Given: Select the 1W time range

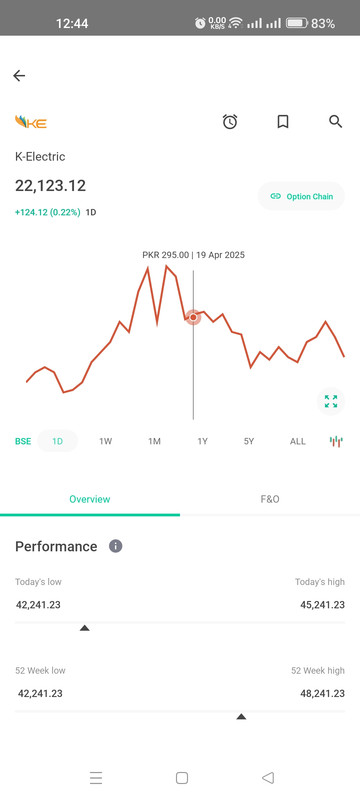Looking at the screenshot, I should pyautogui.click(x=106, y=441).
